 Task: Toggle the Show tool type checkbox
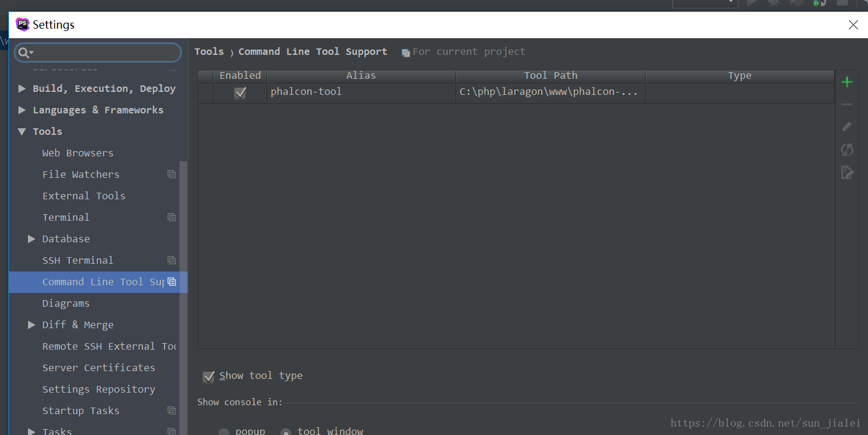pyautogui.click(x=209, y=377)
